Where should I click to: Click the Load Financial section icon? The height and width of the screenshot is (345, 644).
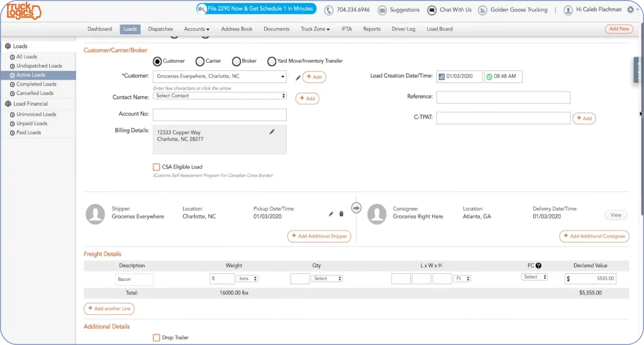point(8,104)
